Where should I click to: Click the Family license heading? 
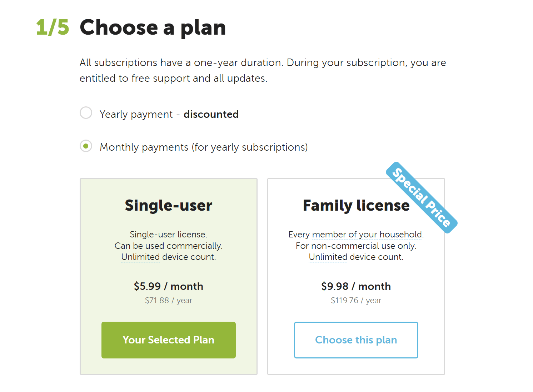pyautogui.click(x=356, y=205)
